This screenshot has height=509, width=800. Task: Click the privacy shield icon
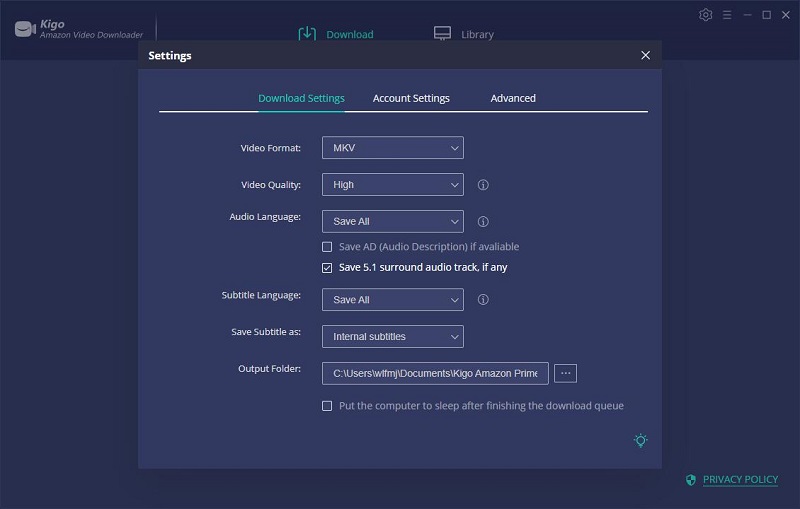(691, 479)
